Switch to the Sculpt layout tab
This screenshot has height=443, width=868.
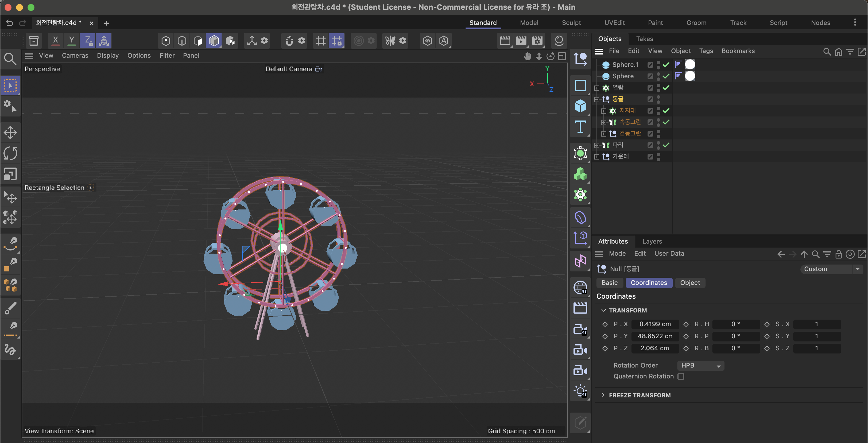pos(571,23)
